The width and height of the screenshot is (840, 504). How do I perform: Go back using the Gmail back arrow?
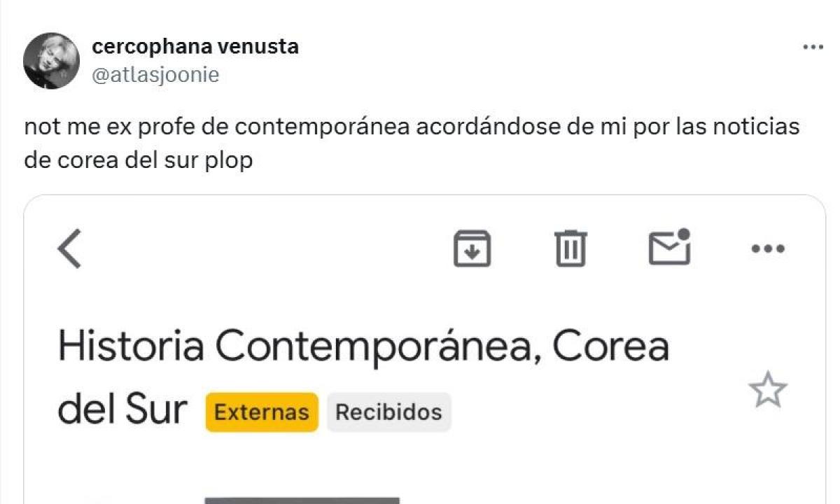coord(69,248)
